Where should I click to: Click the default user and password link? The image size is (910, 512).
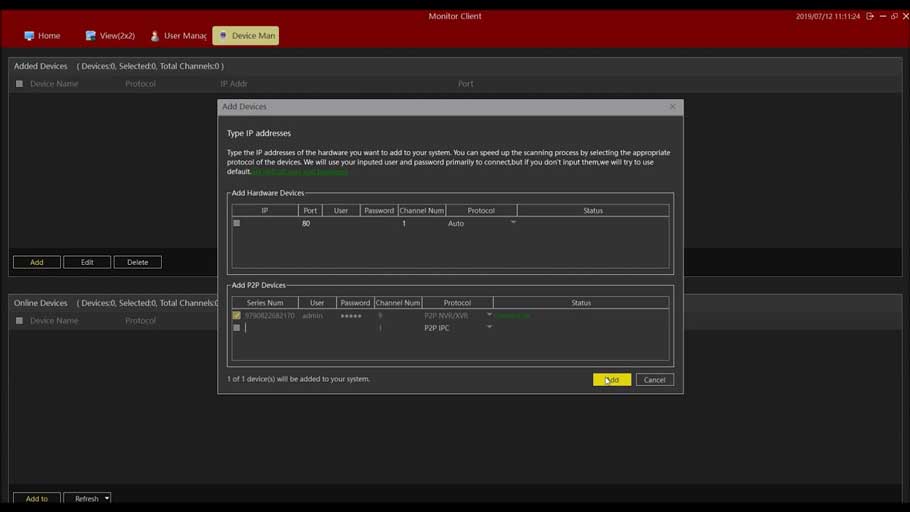(x=299, y=172)
